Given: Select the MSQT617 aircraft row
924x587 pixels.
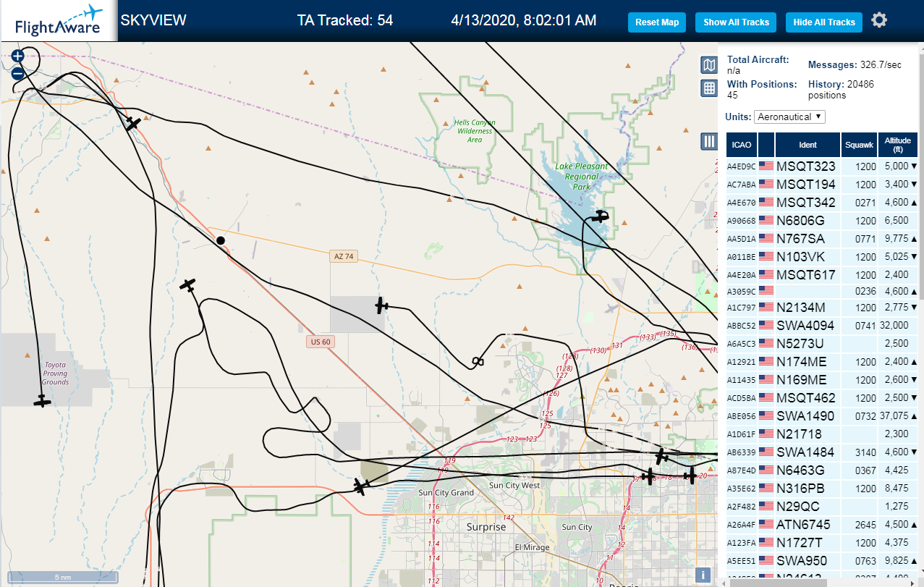Looking at the screenshot, I should coord(823,274).
